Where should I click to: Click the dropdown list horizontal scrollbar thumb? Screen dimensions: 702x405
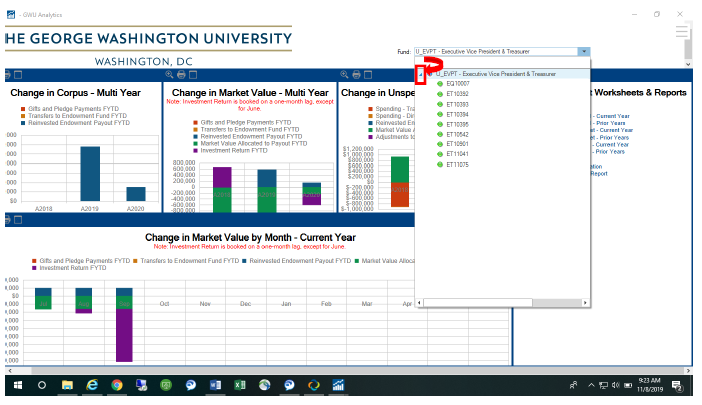[x=478, y=303]
